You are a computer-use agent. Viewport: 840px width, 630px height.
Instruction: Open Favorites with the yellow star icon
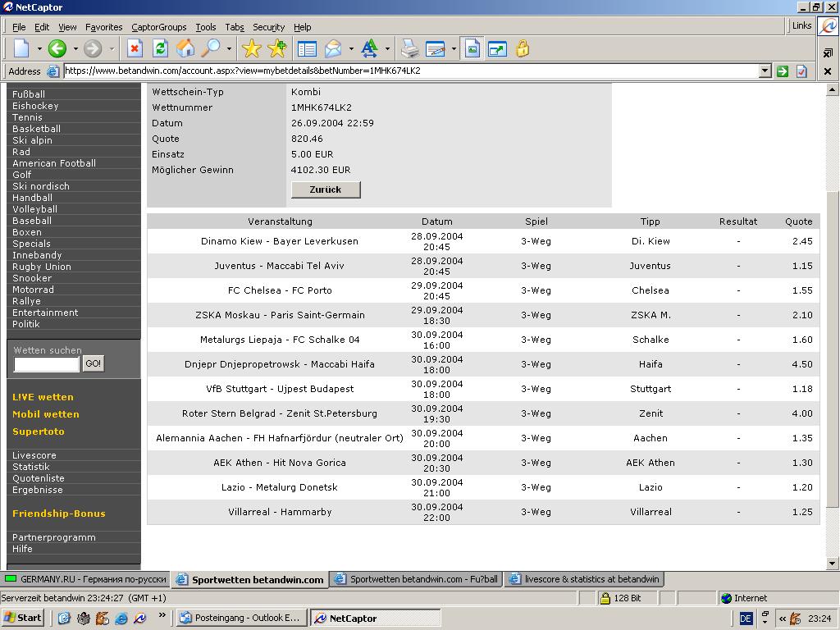[x=252, y=49]
